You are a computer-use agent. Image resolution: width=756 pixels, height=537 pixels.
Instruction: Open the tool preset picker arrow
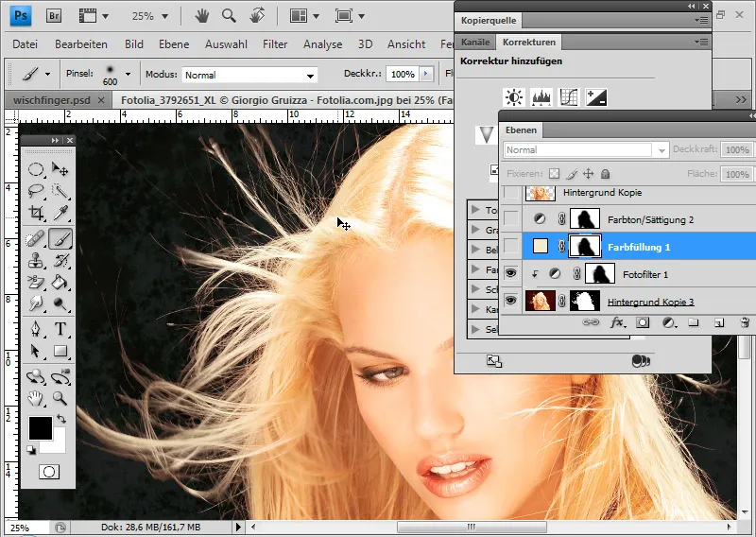[x=47, y=74]
